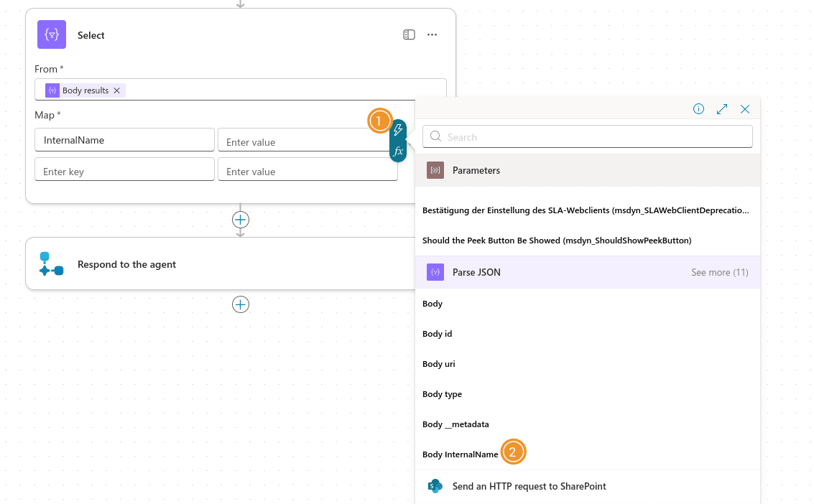Open the Select action ellipsis menu
Screen dimensions: 814x504
[432, 34]
